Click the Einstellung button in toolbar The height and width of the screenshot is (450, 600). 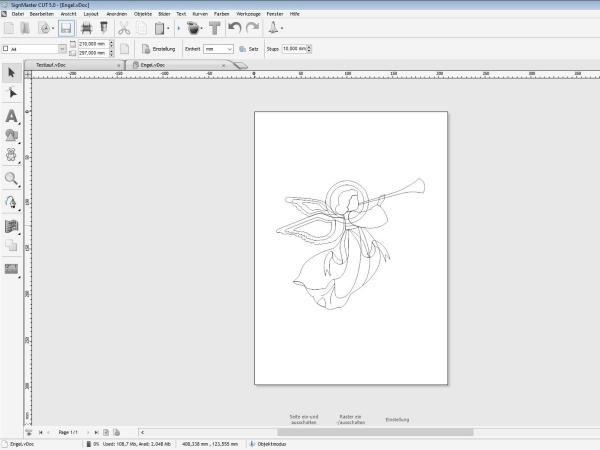(159, 48)
